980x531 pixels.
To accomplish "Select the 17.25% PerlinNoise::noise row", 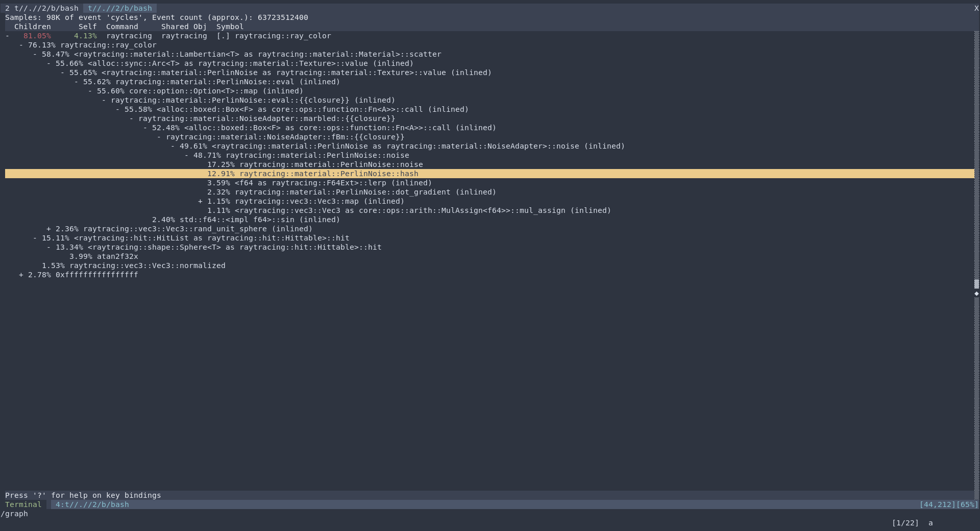I will pos(315,165).
